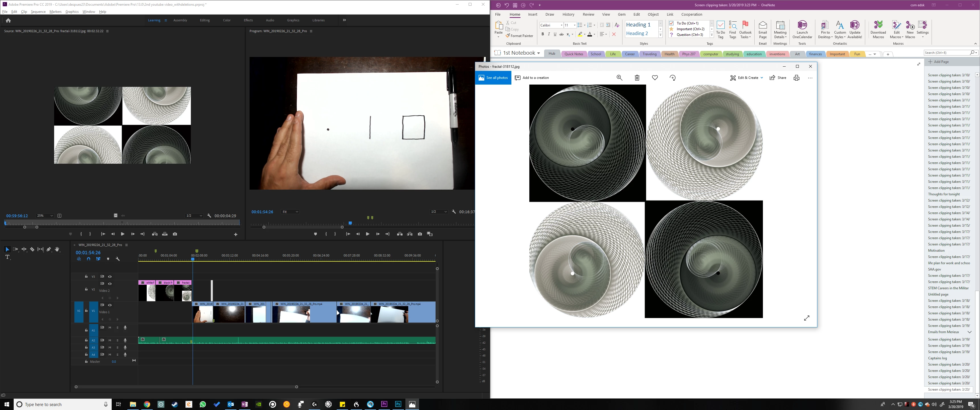This screenshot has height=410, width=980.
Task: Click Format Painter in OneNote
Action: (519, 36)
